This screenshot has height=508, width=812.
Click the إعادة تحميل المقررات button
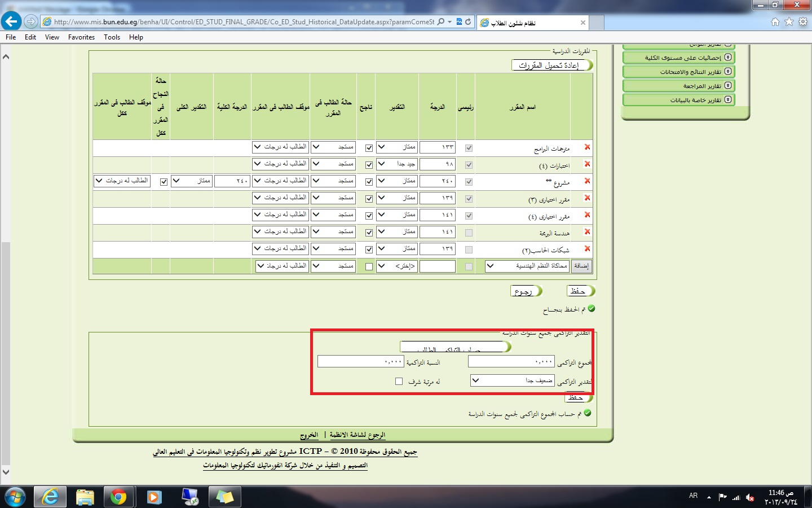pos(552,65)
